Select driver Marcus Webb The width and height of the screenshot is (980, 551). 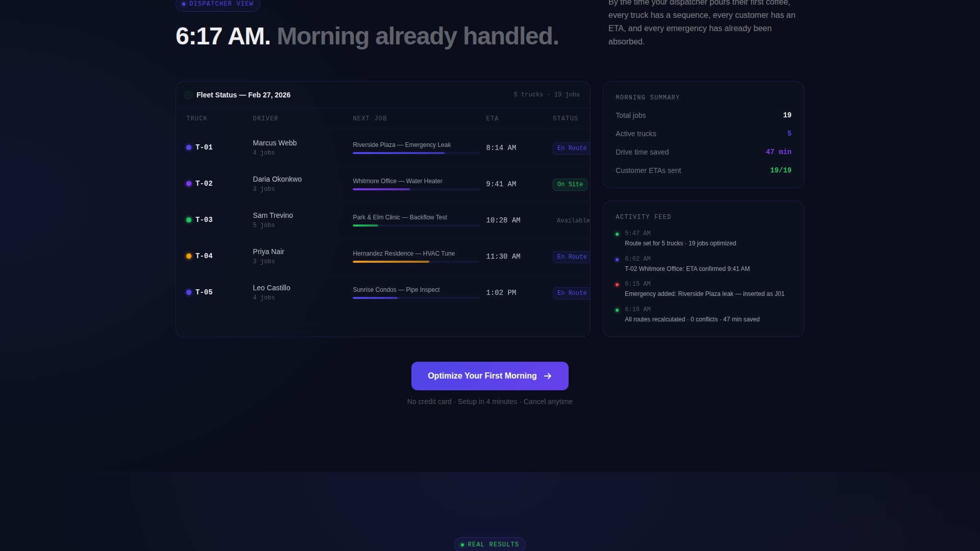tap(275, 143)
